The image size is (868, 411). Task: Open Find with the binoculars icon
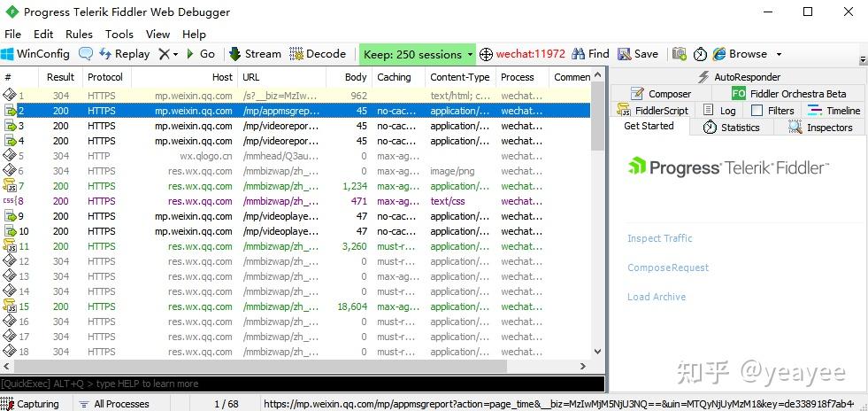(x=579, y=54)
